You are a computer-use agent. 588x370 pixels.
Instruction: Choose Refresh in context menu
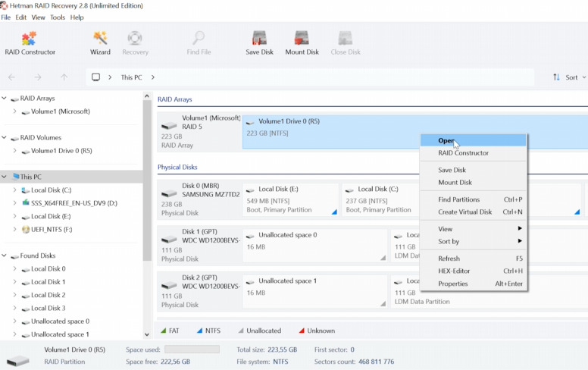point(474,259)
